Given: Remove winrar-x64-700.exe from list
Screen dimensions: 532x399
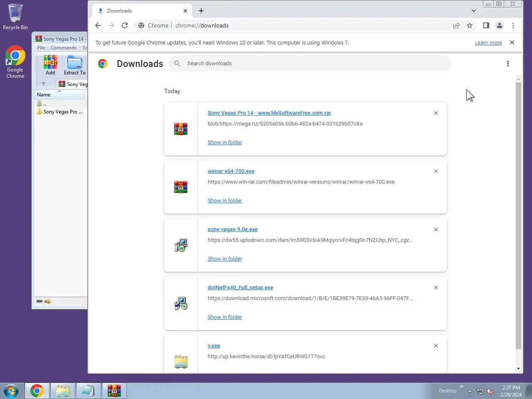Looking at the screenshot, I should pos(436,171).
